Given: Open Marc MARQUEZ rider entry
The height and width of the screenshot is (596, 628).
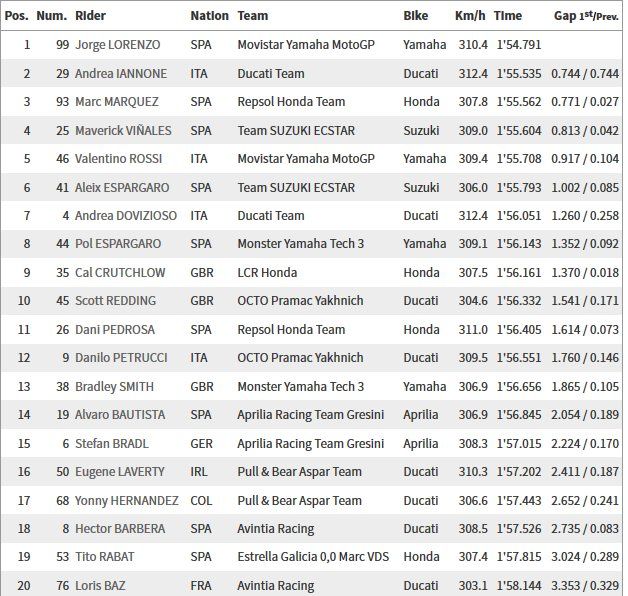Looking at the screenshot, I should (x=117, y=102).
